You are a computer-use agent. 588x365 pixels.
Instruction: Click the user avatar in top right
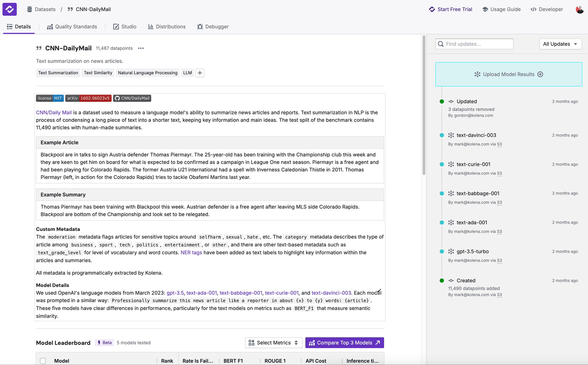click(579, 9)
